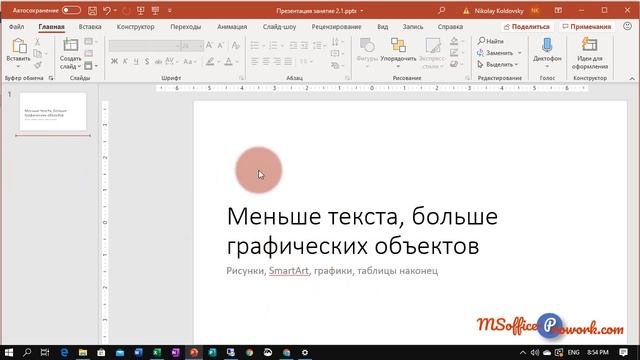This screenshot has height=360, width=640.
Task: Toggle text Shadow (S) formatting
Action: (147, 61)
